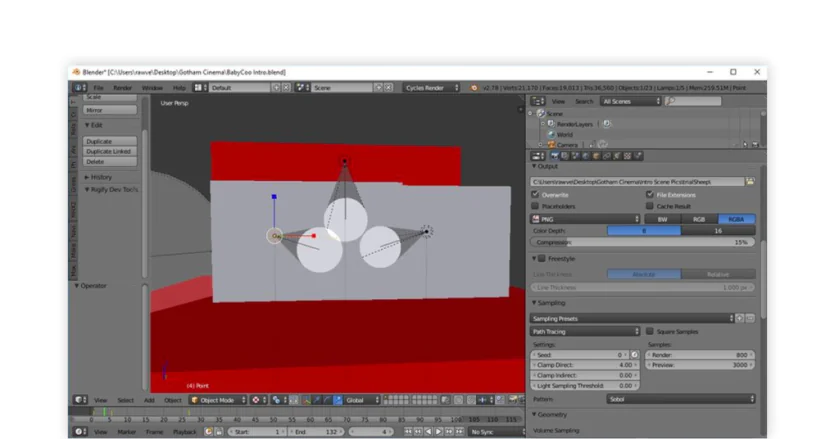Click the play animation button in timeline

pyautogui.click(x=439, y=432)
